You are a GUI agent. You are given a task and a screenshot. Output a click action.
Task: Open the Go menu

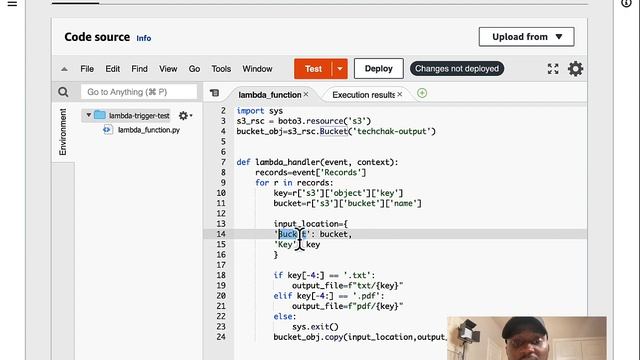pos(194,69)
